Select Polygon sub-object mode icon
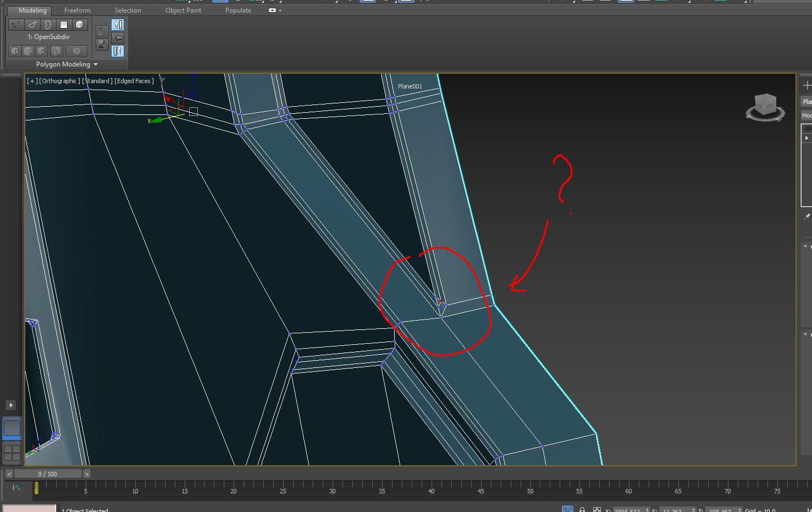Viewport: 812px width, 512px height. pyautogui.click(x=64, y=25)
